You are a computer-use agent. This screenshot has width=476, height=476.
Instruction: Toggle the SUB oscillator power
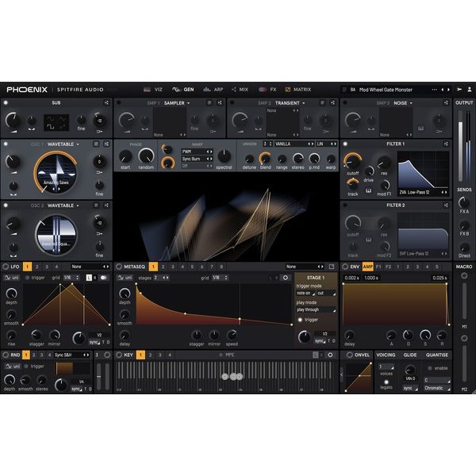6,102
